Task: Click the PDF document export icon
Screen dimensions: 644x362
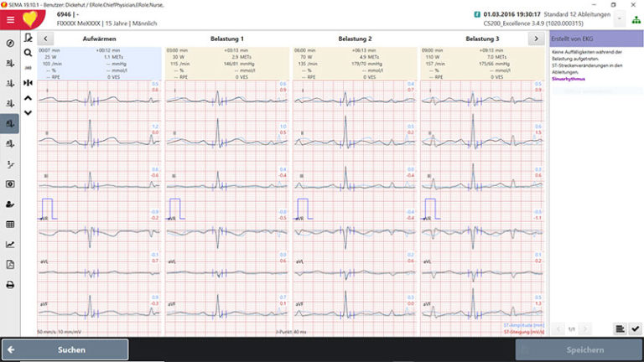Action: 10,265
